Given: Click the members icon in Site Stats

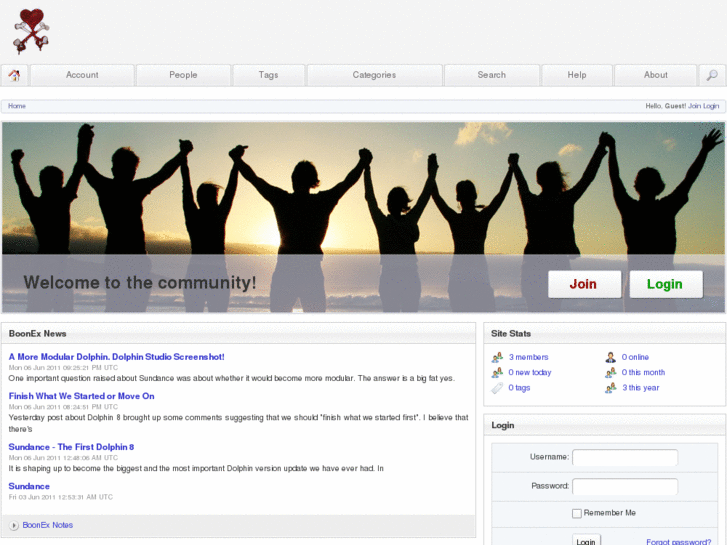Looking at the screenshot, I should (497, 357).
